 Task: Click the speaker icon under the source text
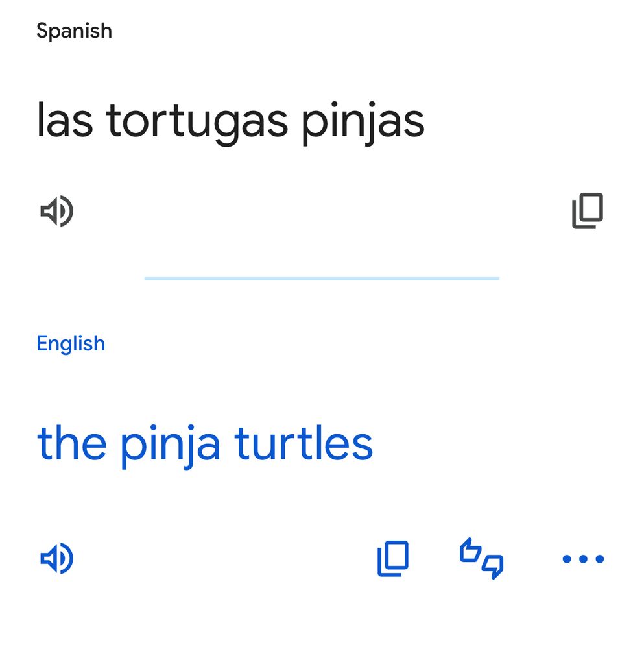click(57, 210)
